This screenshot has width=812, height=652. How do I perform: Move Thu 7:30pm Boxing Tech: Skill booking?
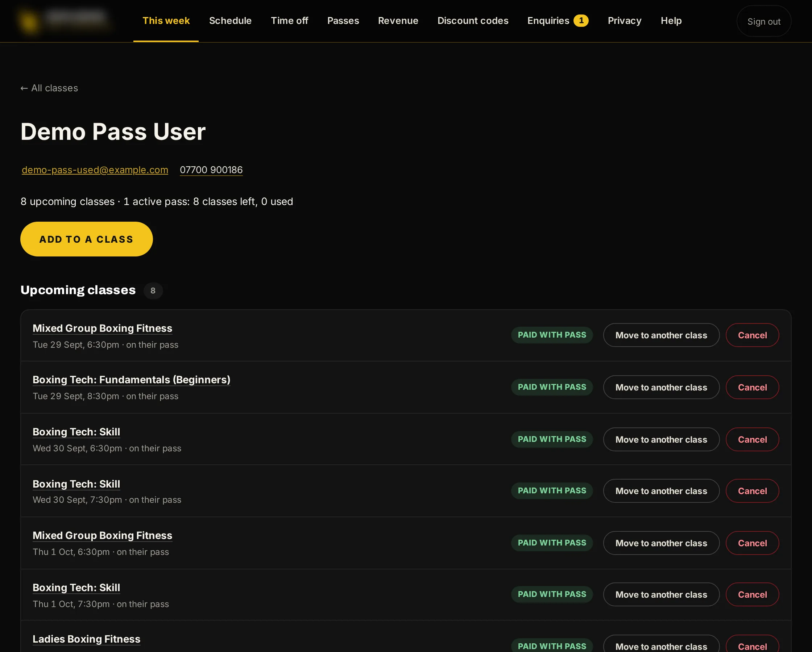(661, 594)
